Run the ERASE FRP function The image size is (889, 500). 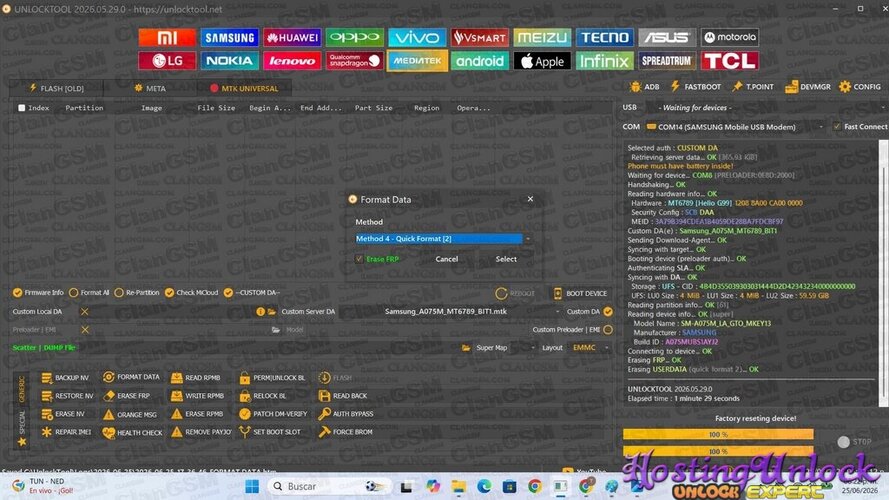127,396
